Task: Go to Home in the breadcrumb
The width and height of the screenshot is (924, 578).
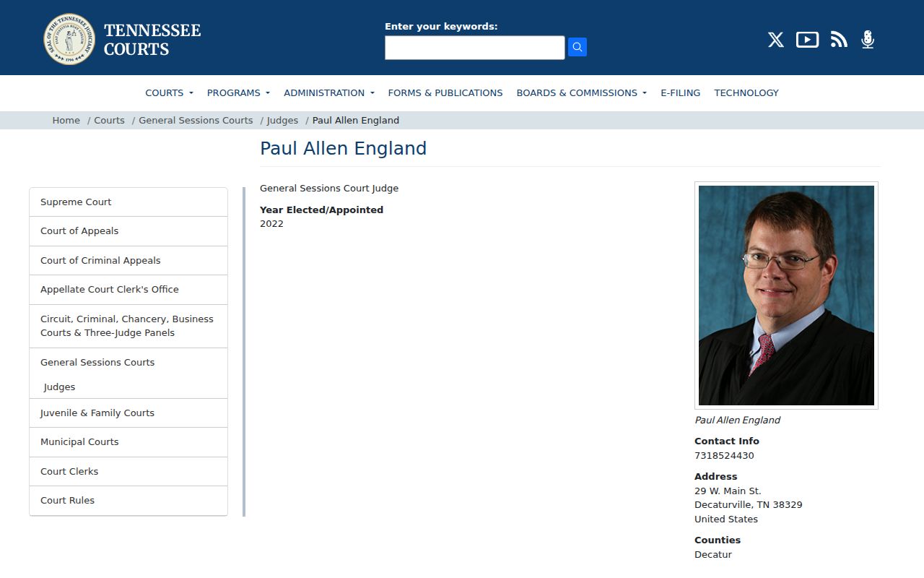Action: [x=66, y=121]
